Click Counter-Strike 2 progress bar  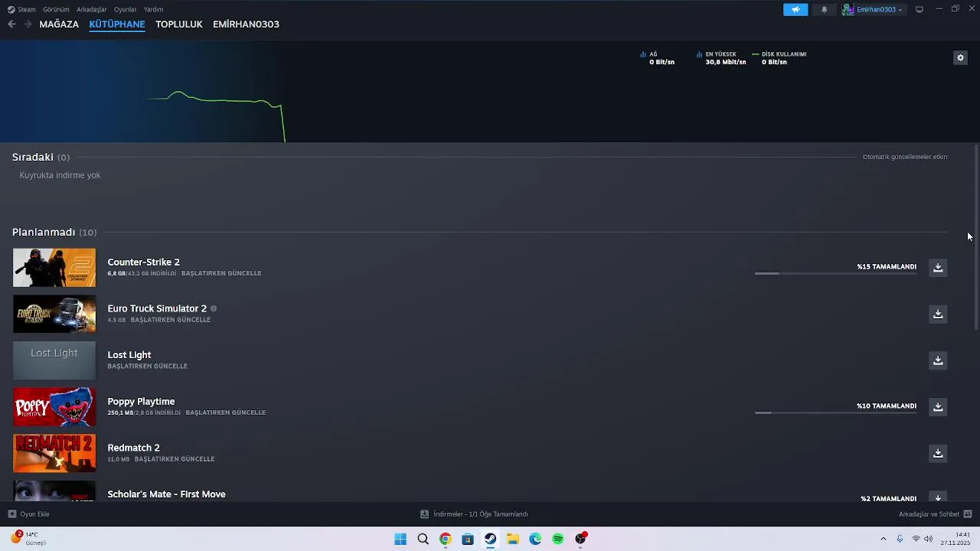tap(835, 273)
